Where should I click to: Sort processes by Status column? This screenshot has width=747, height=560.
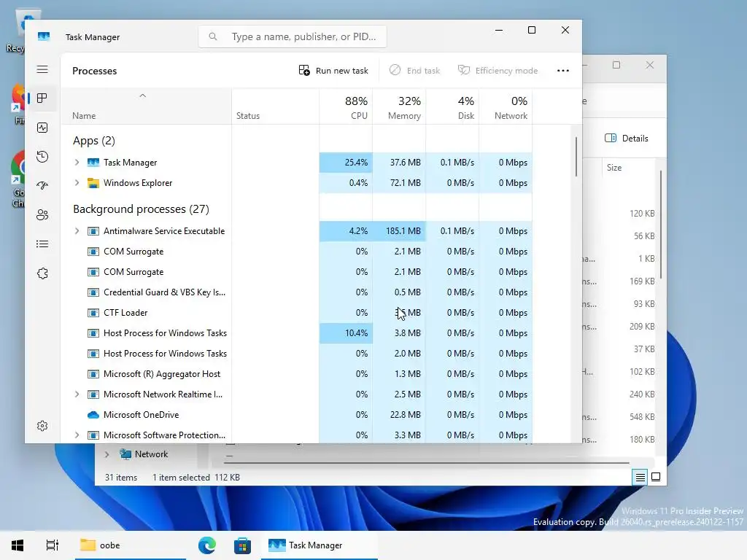[275, 106]
